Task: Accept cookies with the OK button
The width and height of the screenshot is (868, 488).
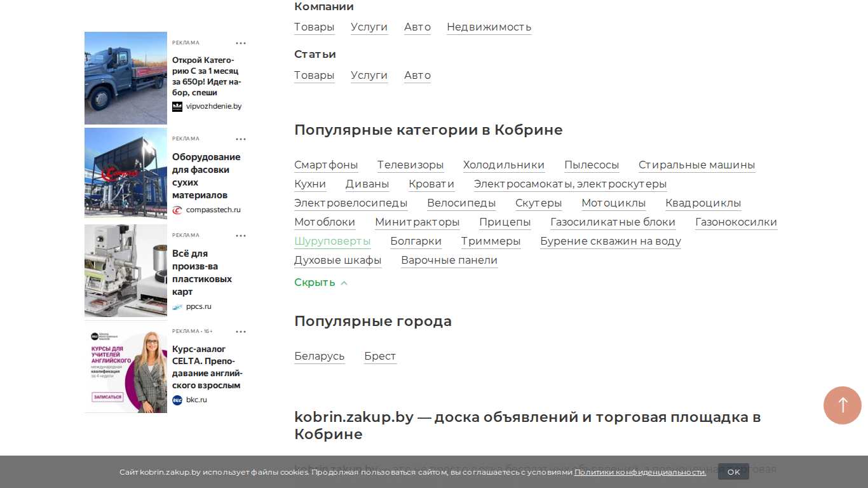Action: click(733, 472)
